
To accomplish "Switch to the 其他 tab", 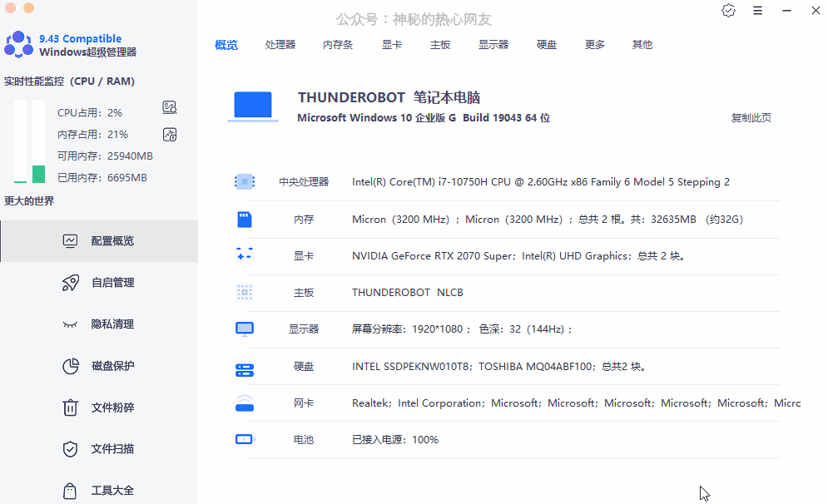I will click(642, 45).
